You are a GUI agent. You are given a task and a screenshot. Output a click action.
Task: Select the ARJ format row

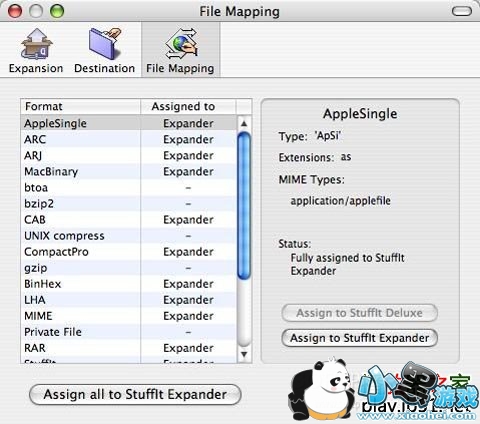point(128,155)
